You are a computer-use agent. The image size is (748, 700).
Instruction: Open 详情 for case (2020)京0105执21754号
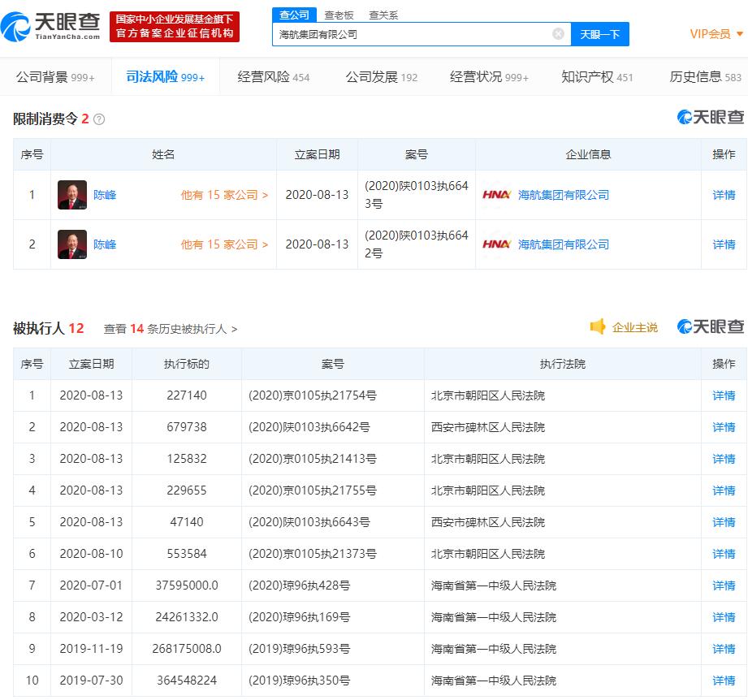click(724, 395)
